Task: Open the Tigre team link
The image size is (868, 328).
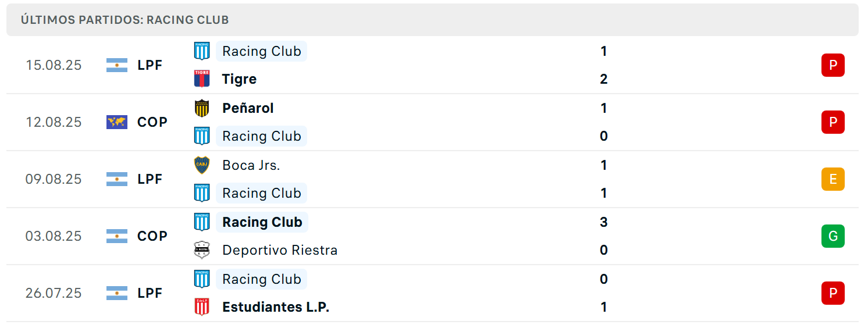Action: pos(240,79)
